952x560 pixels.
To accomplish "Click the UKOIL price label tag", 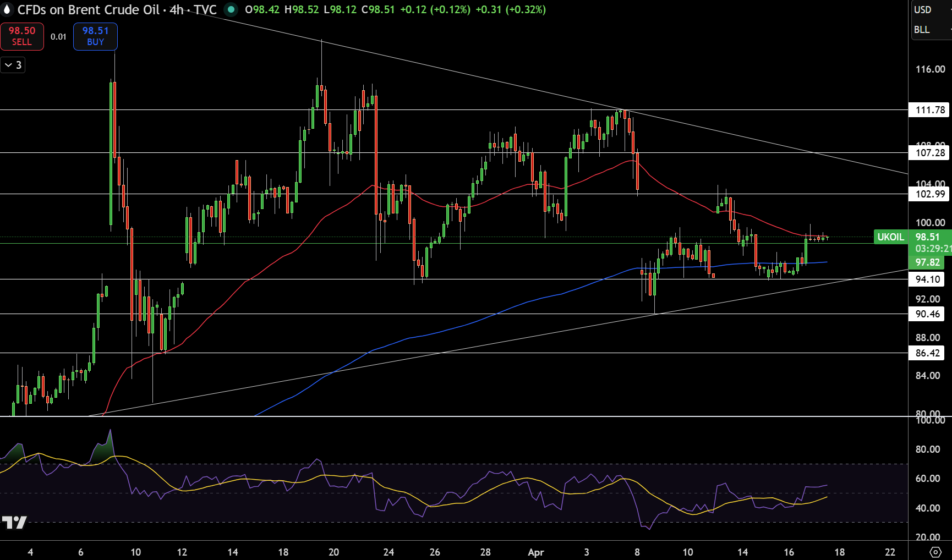I will tap(890, 237).
